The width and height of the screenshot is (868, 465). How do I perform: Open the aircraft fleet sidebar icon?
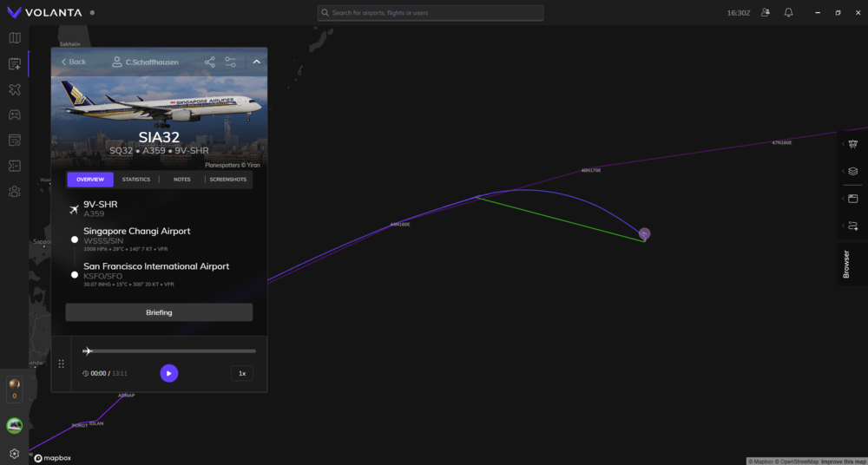coord(14,89)
